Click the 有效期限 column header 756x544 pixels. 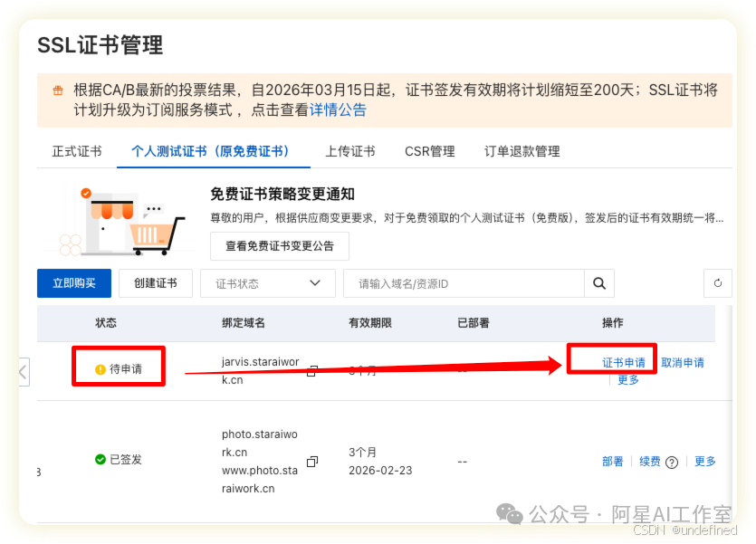click(x=370, y=323)
